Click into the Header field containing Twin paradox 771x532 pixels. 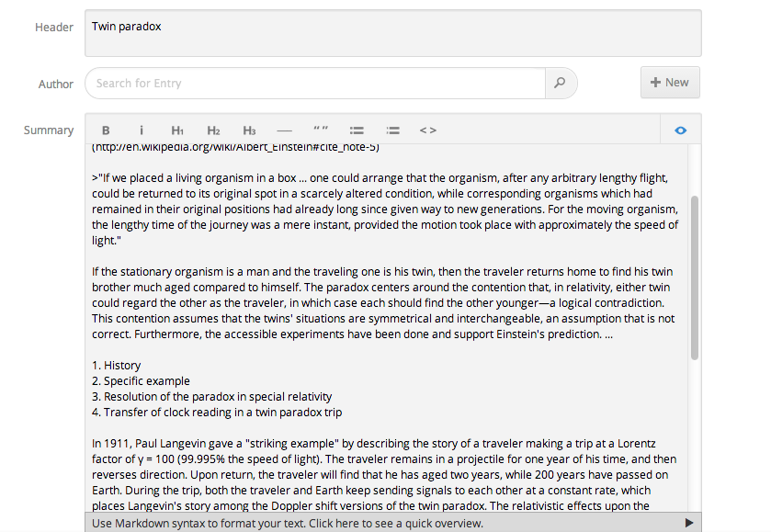pyautogui.click(x=393, y=33)
